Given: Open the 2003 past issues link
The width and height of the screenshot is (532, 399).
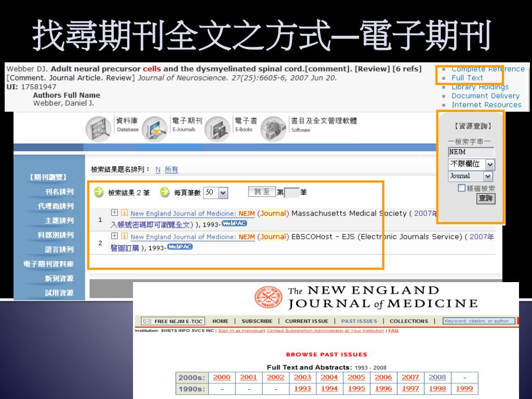Looking at the screenshot, I should (302, 377).
